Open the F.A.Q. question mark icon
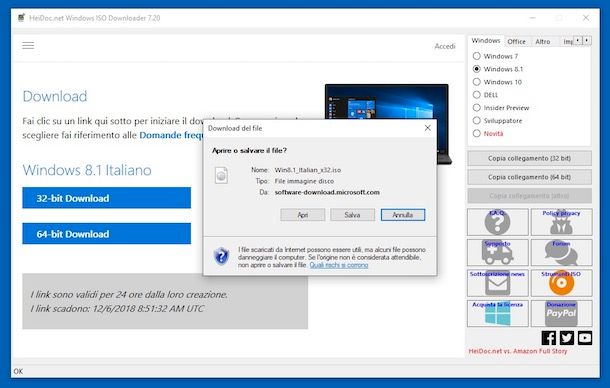Screen dimensions: 610x388 498,222
